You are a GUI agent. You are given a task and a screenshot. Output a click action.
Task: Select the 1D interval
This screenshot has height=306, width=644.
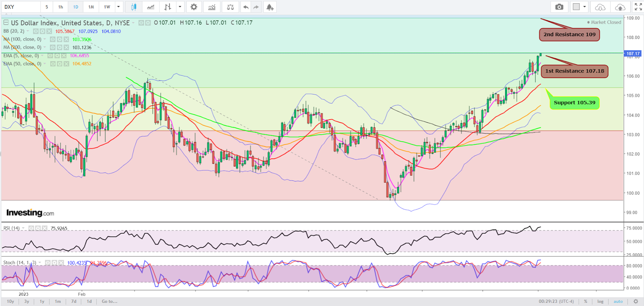coord(76,7)
